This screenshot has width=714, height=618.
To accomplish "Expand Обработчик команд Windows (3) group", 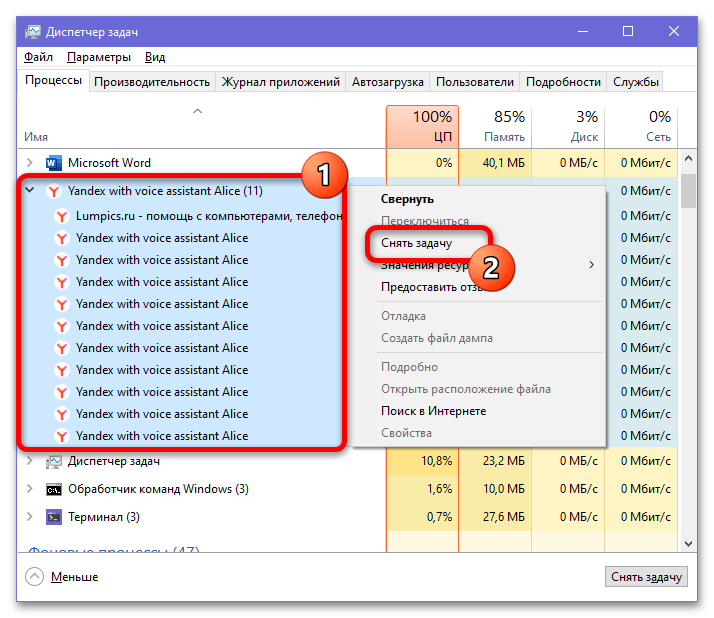I will 30,489.
